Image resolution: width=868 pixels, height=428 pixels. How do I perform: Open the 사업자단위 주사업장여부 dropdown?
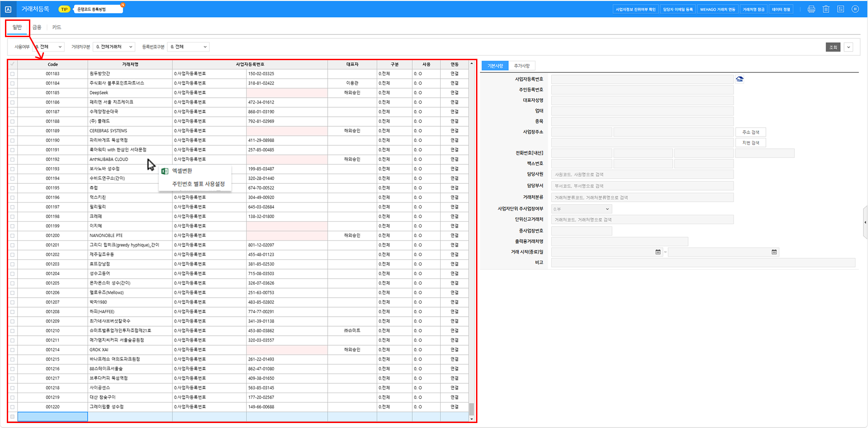[581, 209]
